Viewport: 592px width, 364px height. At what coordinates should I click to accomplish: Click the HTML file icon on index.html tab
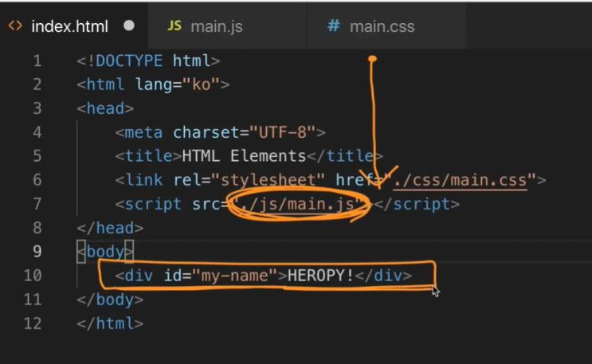pyautogui.click(x=15, y=26)
